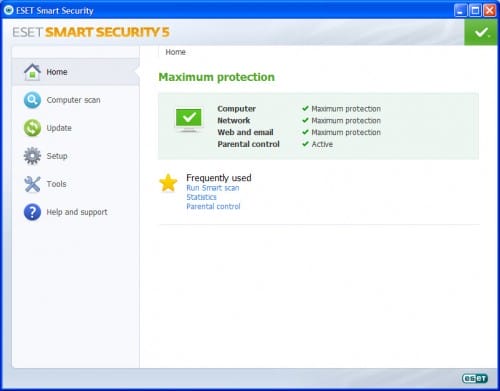The height and width of the screenshot is (391, 500).
Task: Click the Run Smart scan link
Action: point(213,188)
